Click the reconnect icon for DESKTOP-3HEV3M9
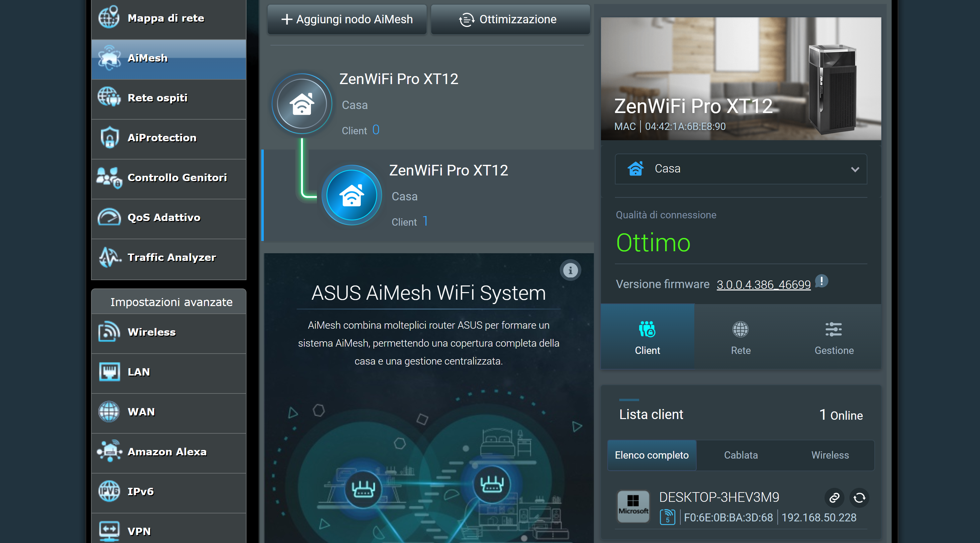Image resolution: width=980 pixels, height=543 pixels. coord(859,498)
